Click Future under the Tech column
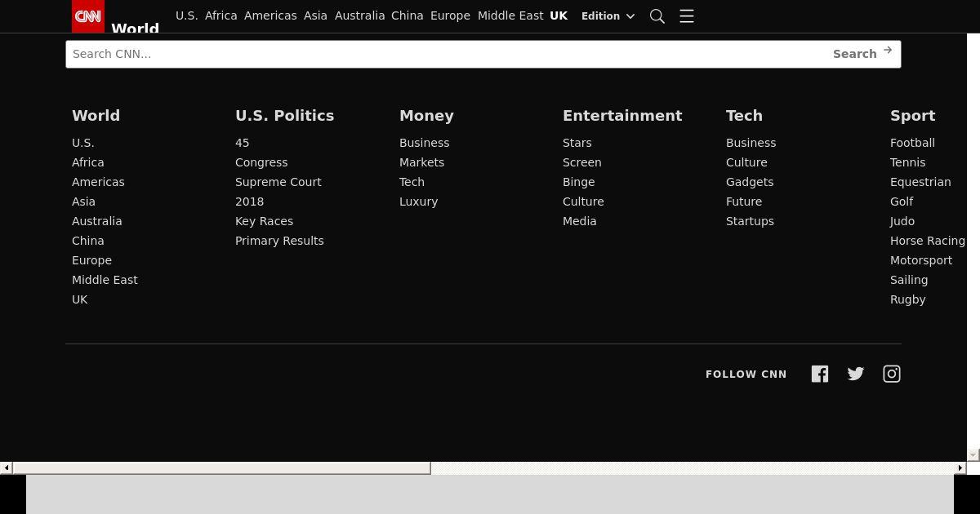The image size is (980, 514). coord(744,202)
